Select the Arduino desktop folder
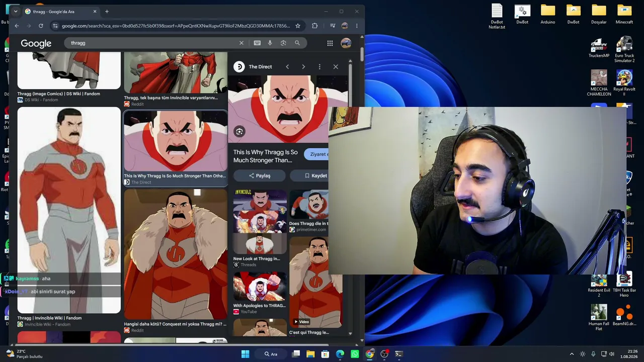This screenshot has height=362, width=644. point(548,14)
